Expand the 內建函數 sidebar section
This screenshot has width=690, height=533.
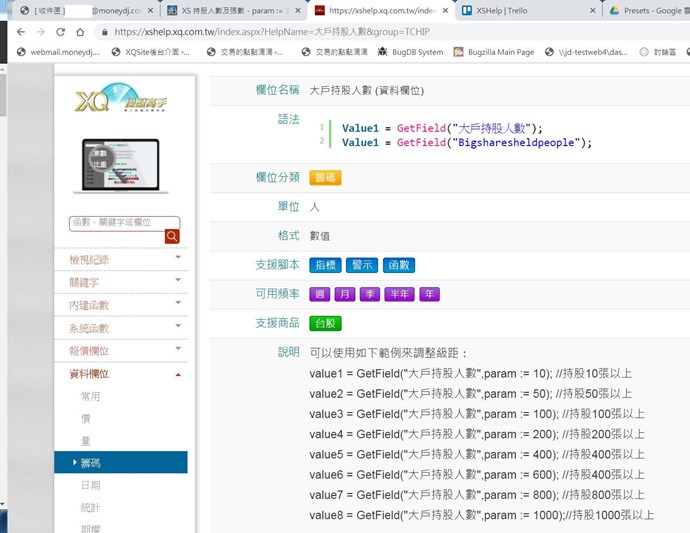120,305
